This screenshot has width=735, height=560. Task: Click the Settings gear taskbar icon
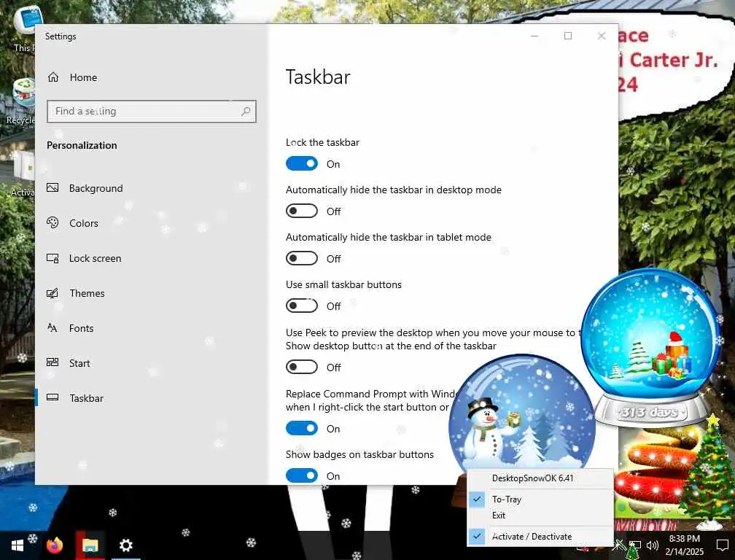(x=125, y=545)
